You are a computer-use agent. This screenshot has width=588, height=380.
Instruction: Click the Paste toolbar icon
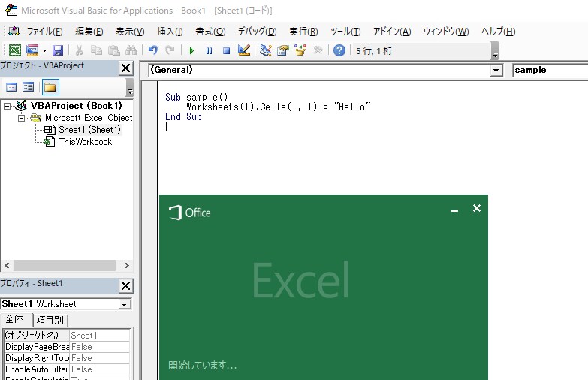113,50
